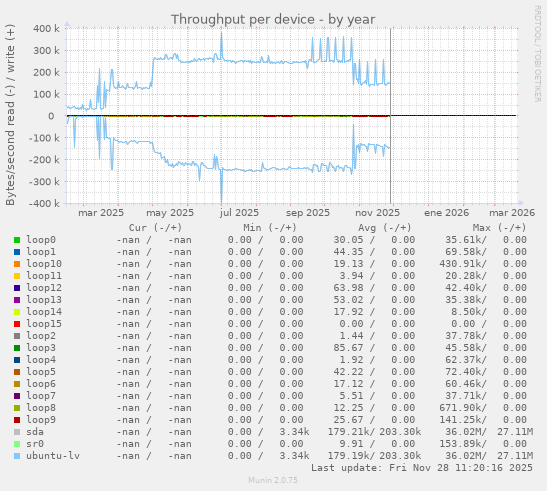Viewport: 547px width, 491px height.
Task: Click the loop8 olive green swatch
Action: point(17,408)
